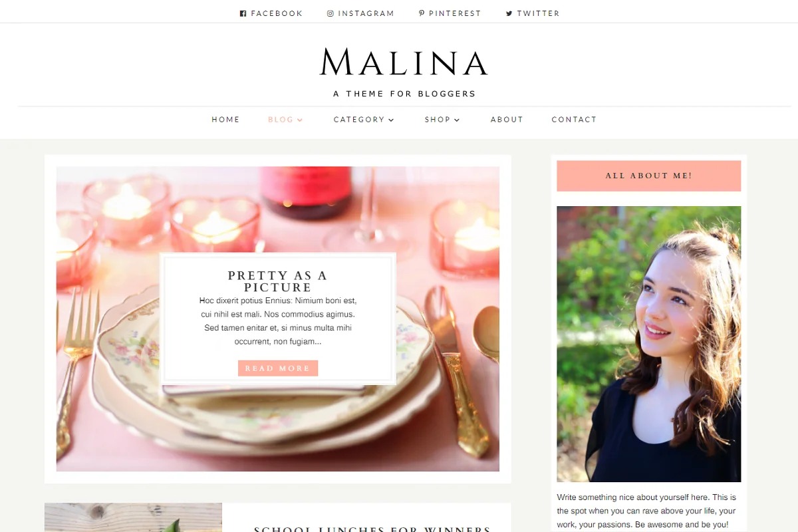798x532 pixels.
Task: Click the Malina site logo
Action: point(404,62)
